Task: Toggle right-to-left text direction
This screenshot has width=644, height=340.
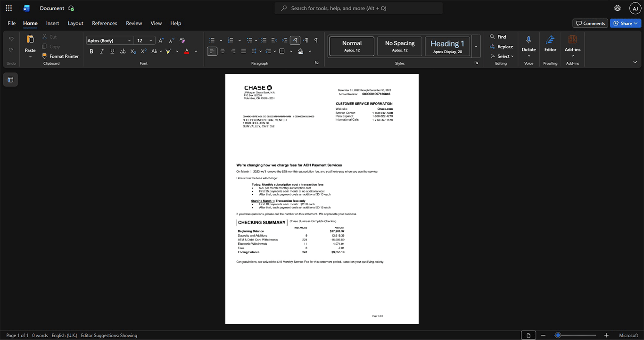Action: 305,40
